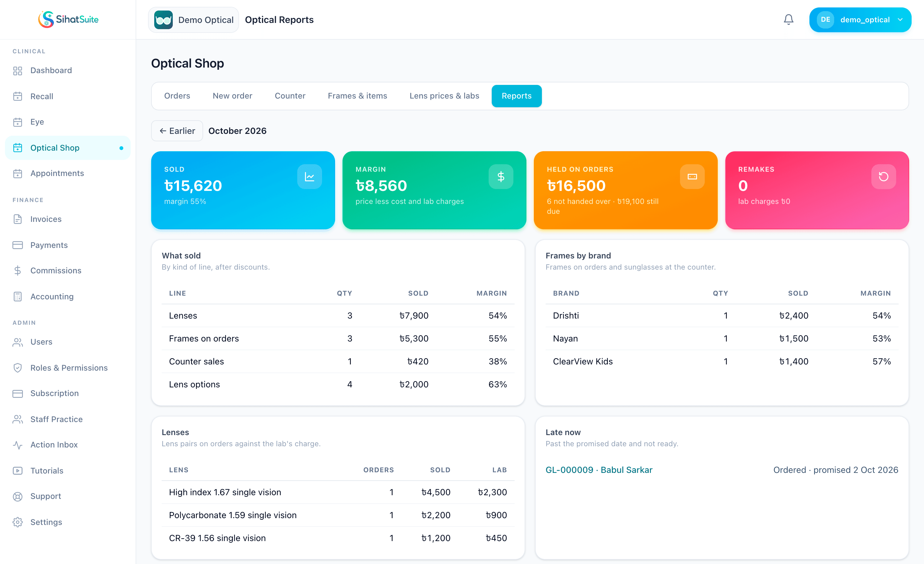Open Eye in the sidebar
Screen dimensions: 924x564
tap(68, 122)
